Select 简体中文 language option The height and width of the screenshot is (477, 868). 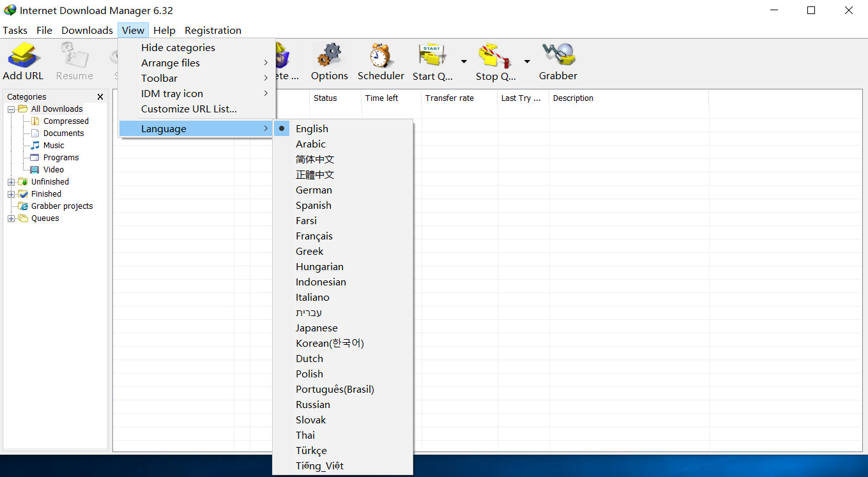pos(343,159)
